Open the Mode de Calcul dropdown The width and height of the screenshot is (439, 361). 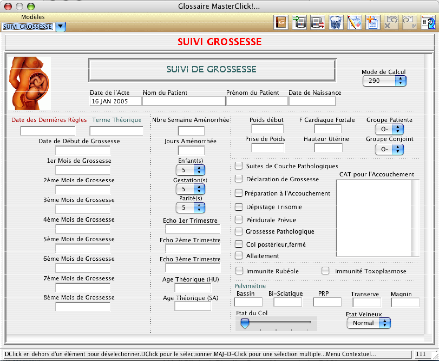click(x=384, y=81)
